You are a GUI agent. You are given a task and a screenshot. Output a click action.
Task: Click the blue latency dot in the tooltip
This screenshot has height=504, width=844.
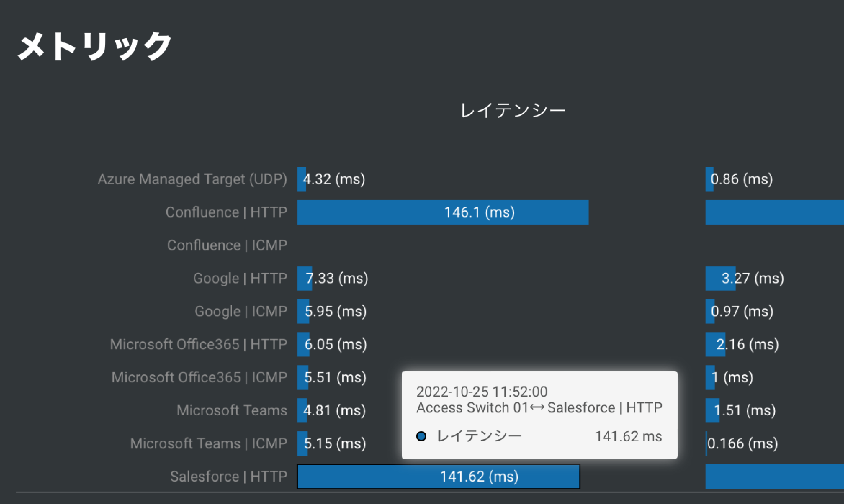pyautogui.click(x=421, y=436)
